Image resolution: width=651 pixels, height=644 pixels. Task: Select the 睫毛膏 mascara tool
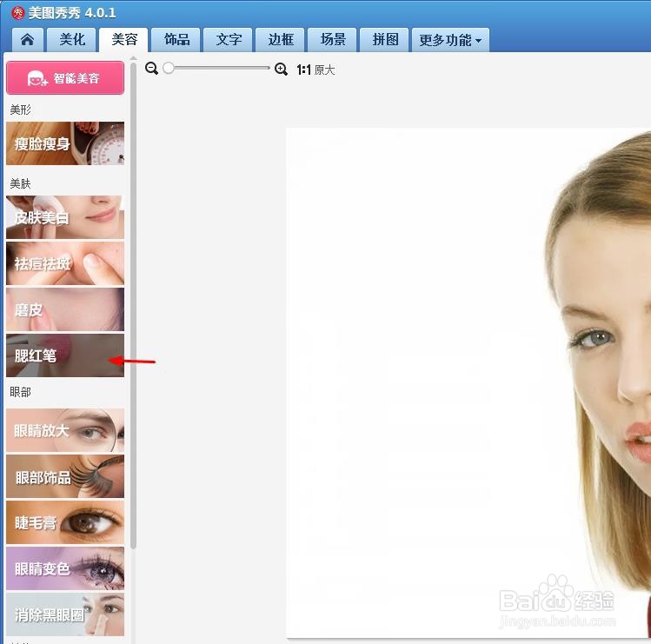point(65,522)
